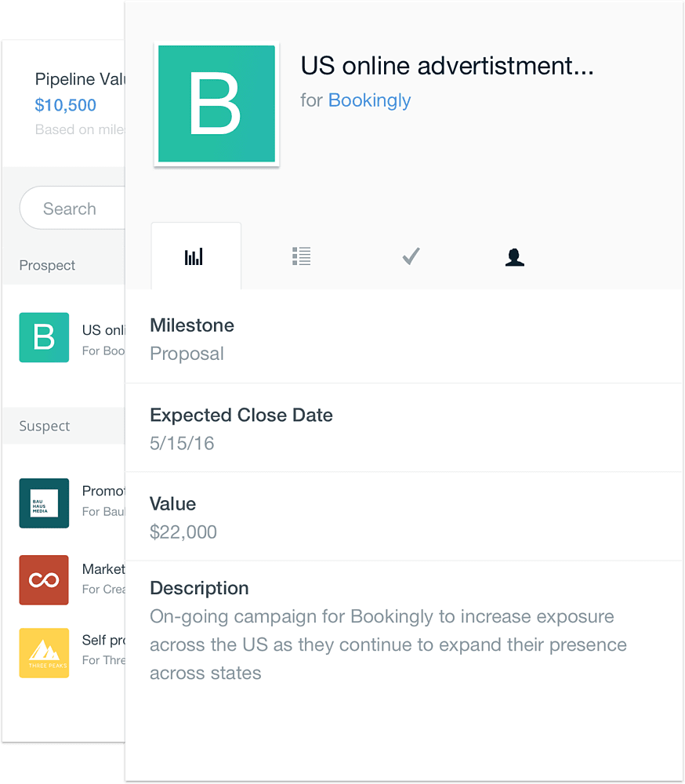Click the opportunity Description text

point(388,644)
